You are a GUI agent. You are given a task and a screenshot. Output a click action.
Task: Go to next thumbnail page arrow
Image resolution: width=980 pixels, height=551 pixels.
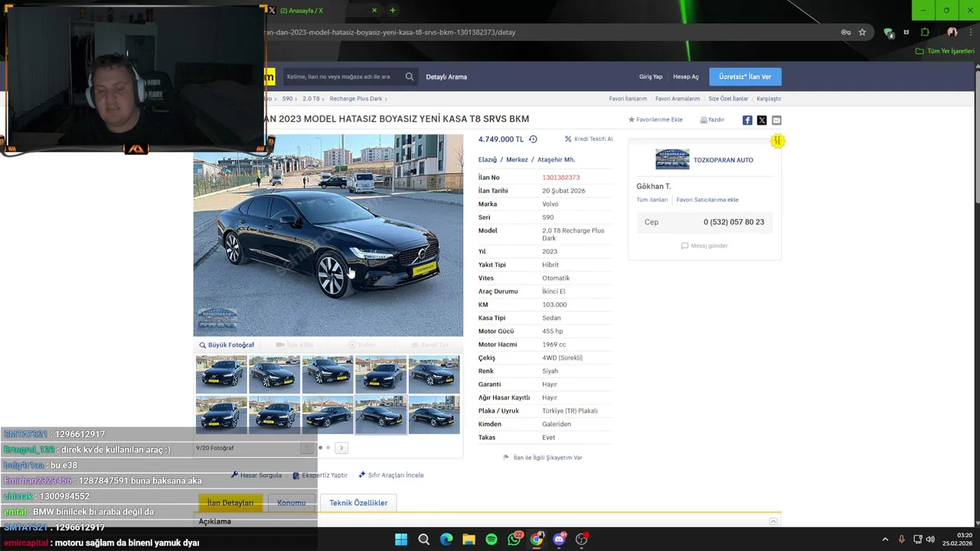pos(341,448)
